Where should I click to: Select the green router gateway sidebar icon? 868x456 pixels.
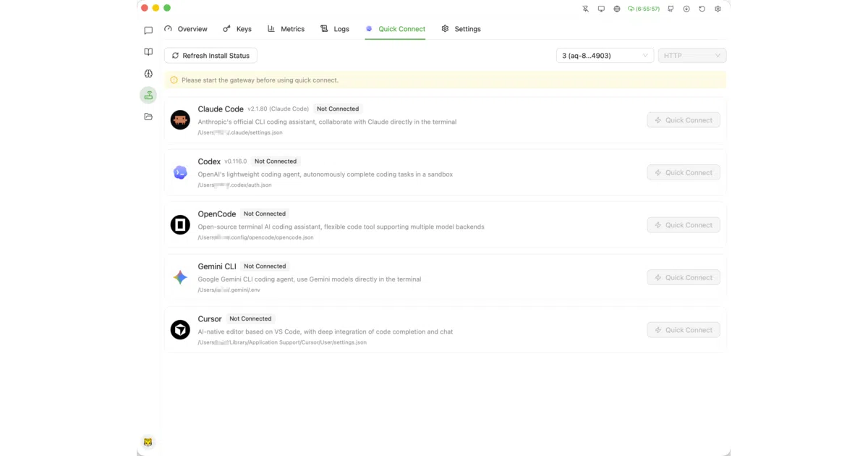pyautogui.click(x=148, y=95)
